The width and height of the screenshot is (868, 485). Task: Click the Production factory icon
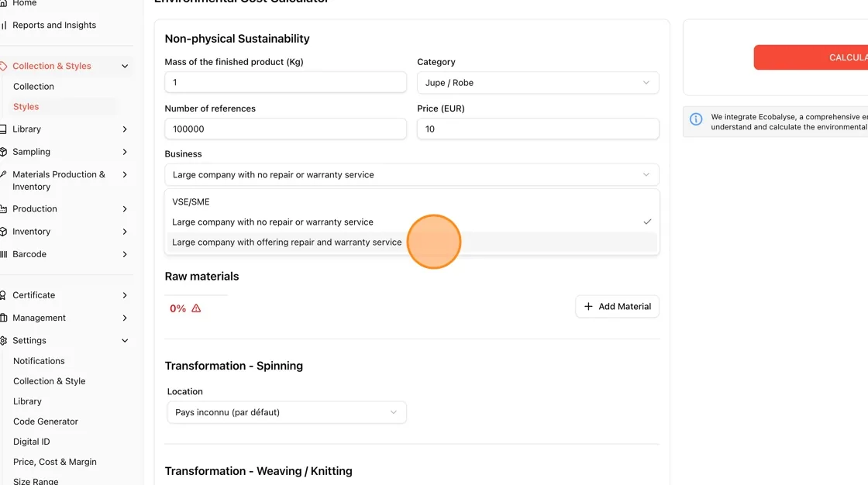tap(3, 208)
